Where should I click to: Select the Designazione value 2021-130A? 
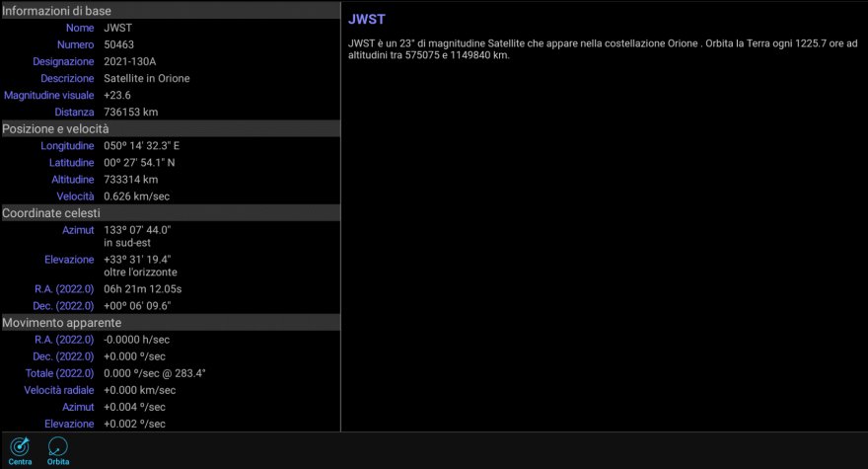pos(130,61)
